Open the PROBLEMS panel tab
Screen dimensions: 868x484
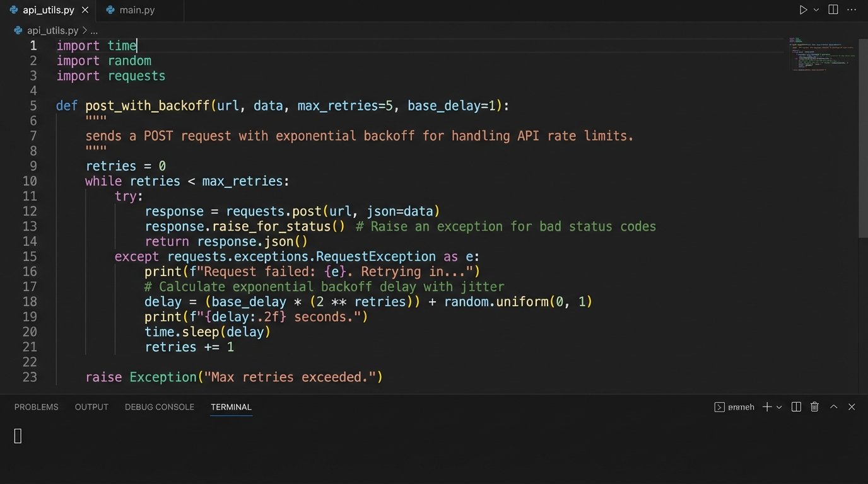coord(36,407)
